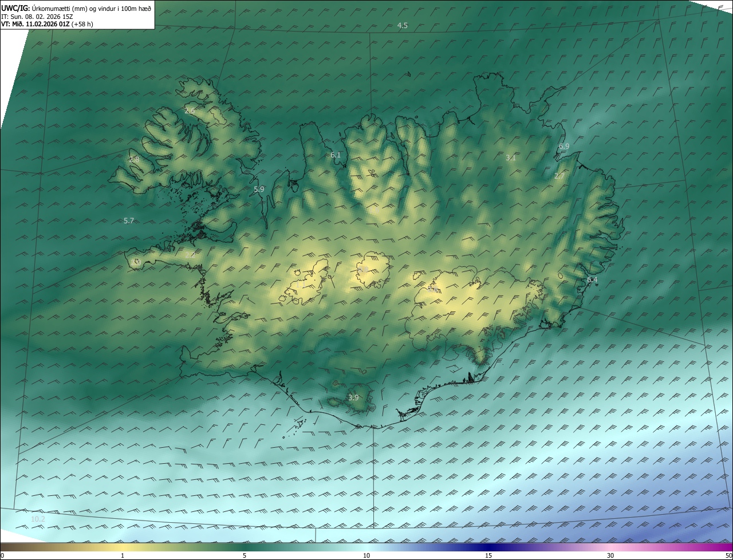Click the colour scale tick label 5
Image resolution: width=733 pixels, height=560 pixels.
tap(245, 555)
